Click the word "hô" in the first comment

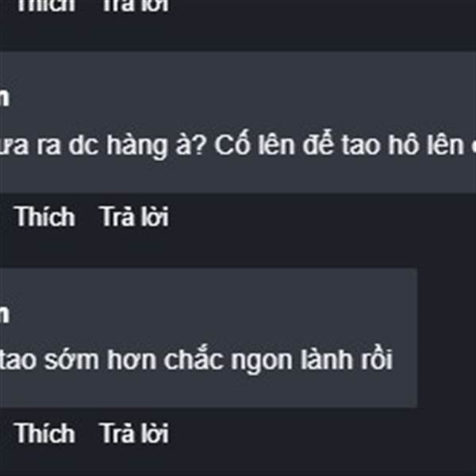click(x=404, y=144)
